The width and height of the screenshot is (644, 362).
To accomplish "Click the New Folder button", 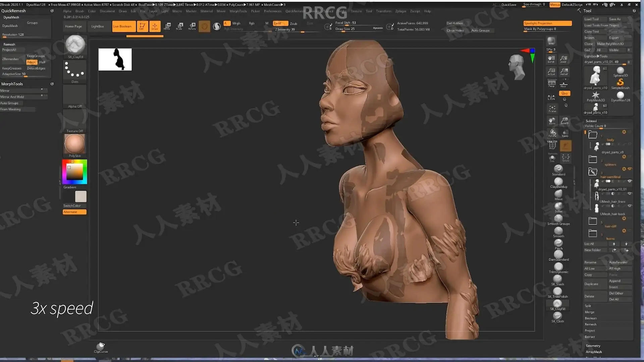I will (x=595, y=250).
